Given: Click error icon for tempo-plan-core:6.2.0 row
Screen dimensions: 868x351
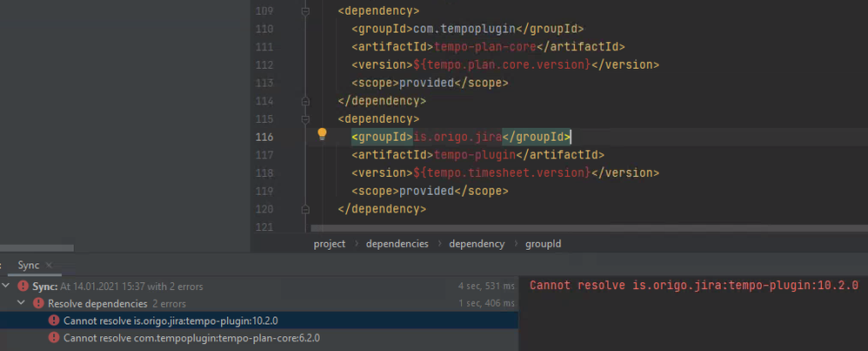Looking at the screenshot, I should click(54, 338).
